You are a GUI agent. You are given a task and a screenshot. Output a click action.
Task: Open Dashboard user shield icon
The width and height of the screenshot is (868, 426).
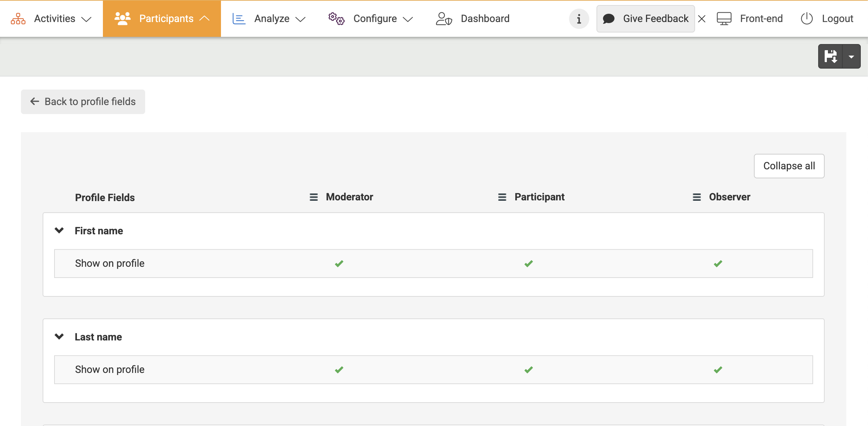click(444, 19)
